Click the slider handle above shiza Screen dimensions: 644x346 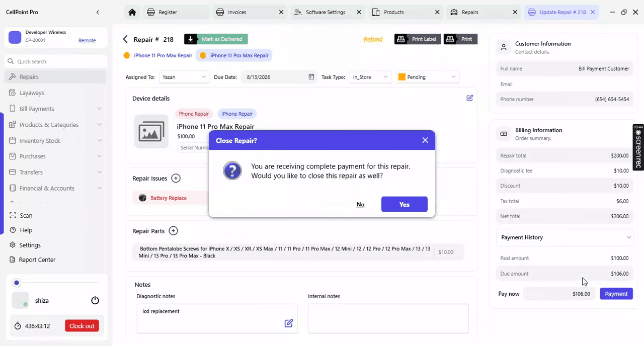pos(17,283)
